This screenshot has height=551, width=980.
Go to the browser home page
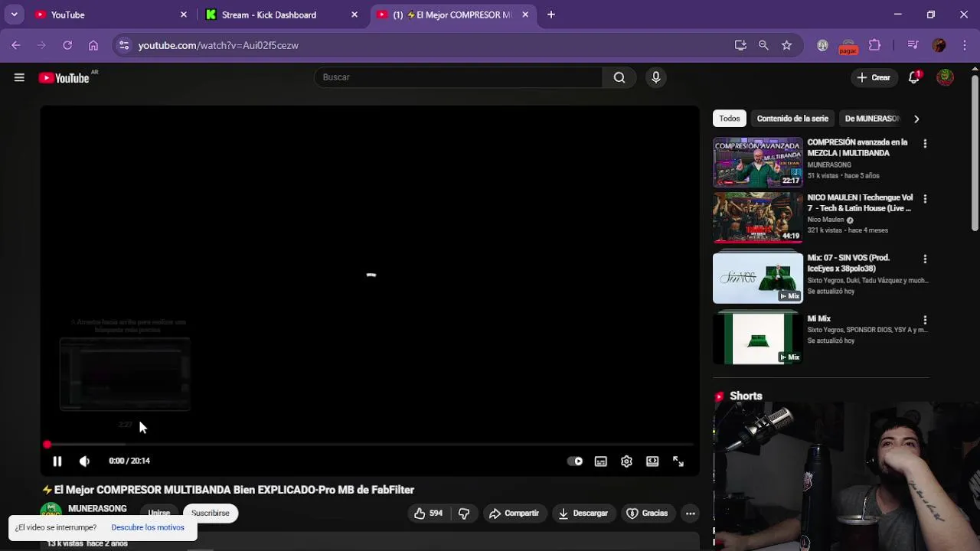[x=93, y=45]
